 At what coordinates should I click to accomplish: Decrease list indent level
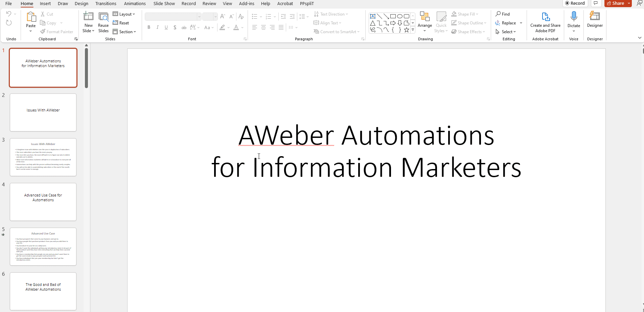click(283, 16)
